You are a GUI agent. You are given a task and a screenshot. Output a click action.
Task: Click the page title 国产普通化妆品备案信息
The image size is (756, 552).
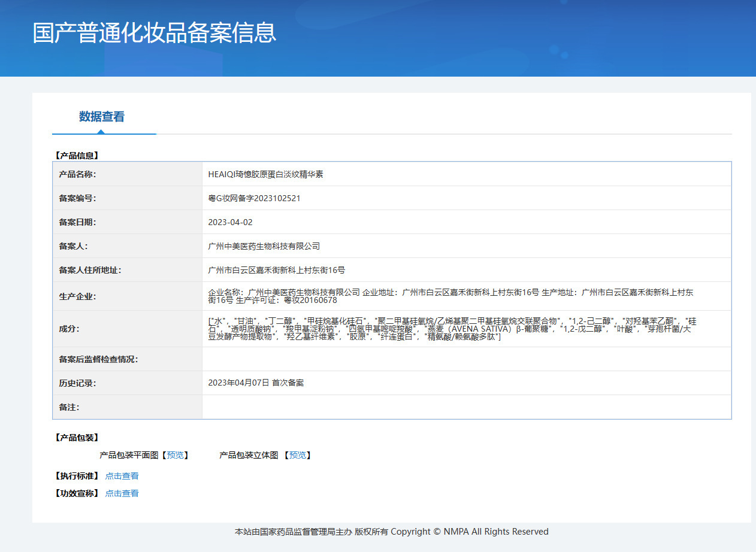[155, 33]
